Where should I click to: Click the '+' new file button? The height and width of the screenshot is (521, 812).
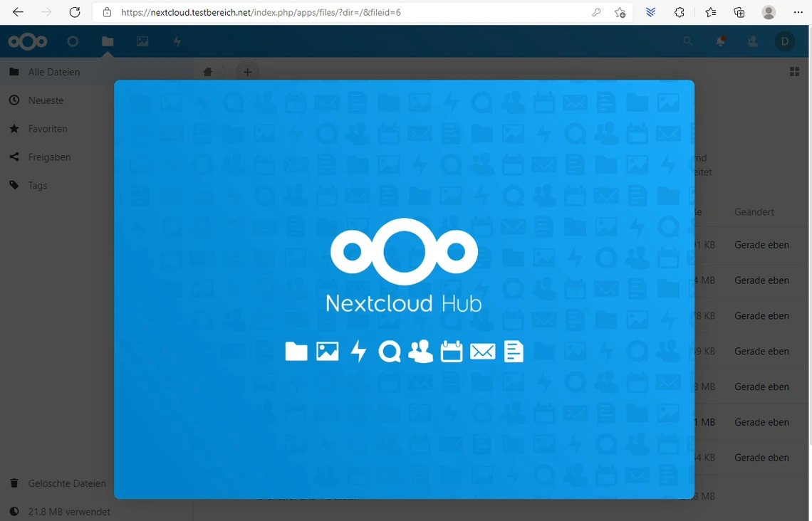(247, 72)
